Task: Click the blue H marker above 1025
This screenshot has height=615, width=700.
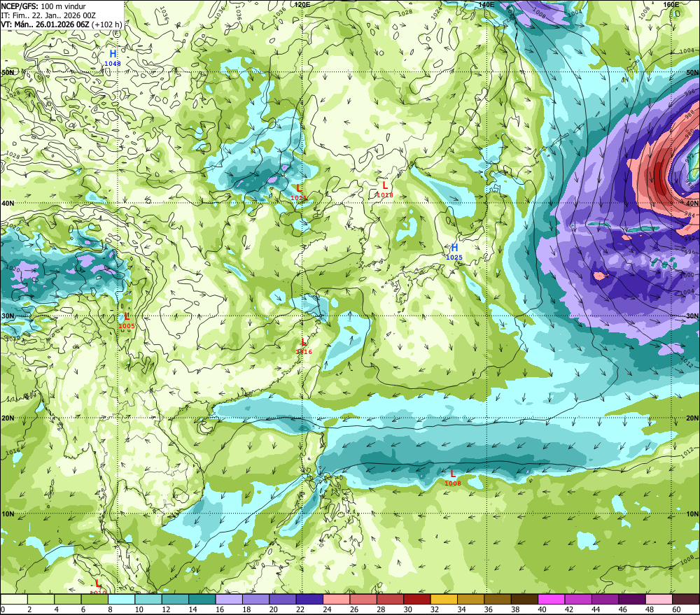Action: [454, 248]
